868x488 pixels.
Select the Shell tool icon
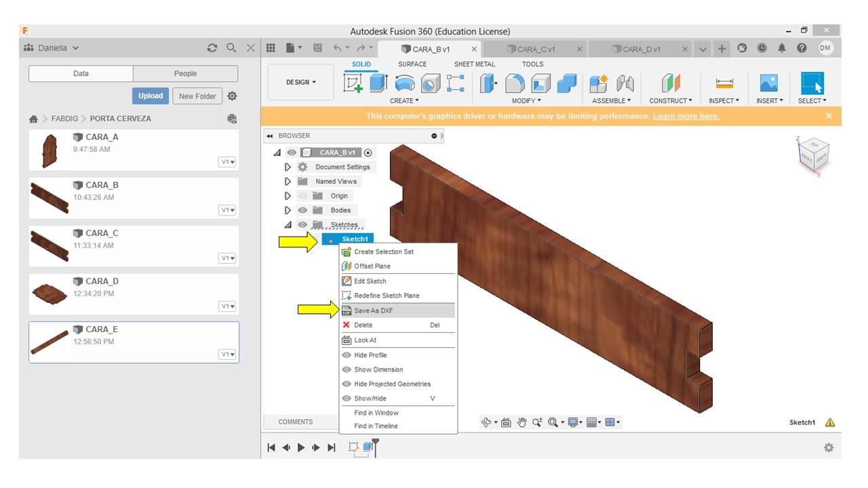(x=540, y=83)
